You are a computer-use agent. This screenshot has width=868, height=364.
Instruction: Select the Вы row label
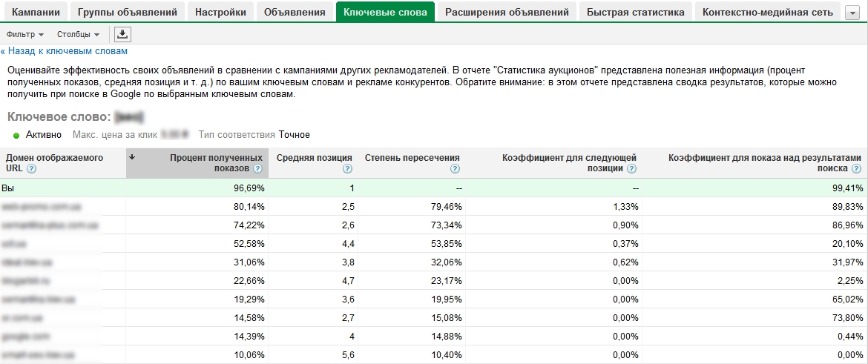tap(7, 188)
